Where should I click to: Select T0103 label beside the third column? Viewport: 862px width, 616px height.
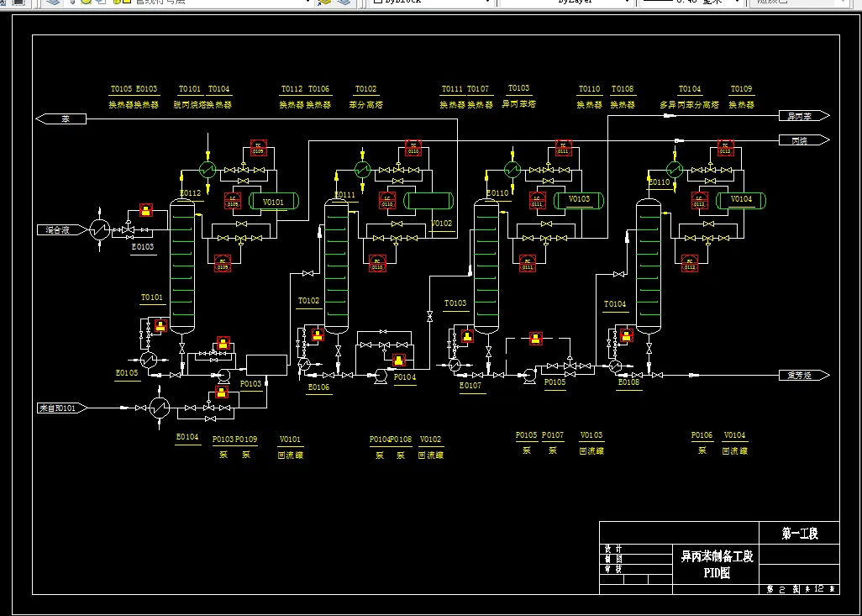455,303
